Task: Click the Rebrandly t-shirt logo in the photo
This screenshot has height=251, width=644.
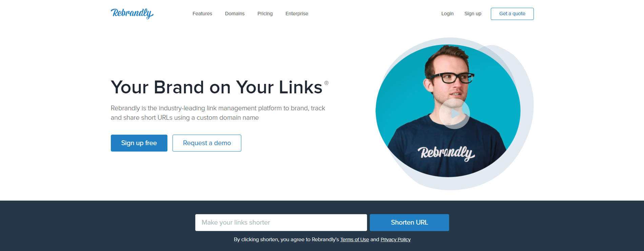Action: tap(446, 153)
